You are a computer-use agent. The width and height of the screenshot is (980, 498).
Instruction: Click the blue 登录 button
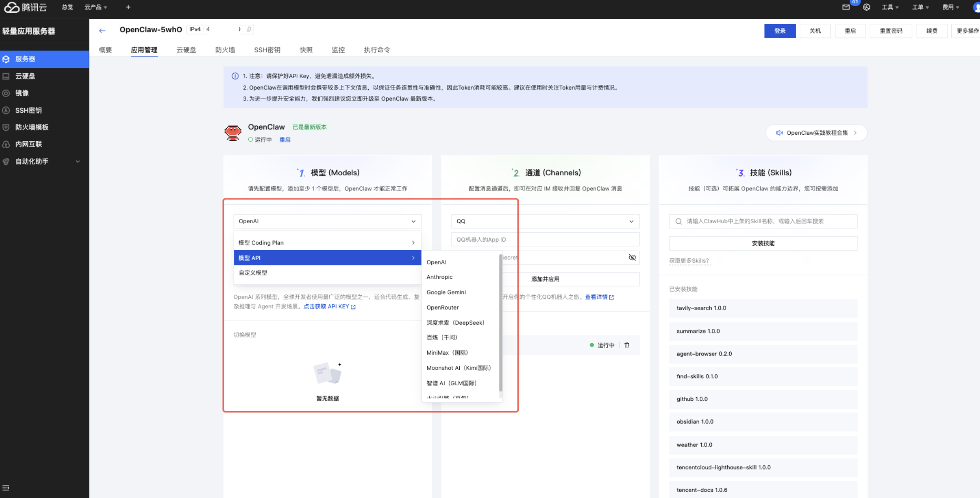point(780,31)
